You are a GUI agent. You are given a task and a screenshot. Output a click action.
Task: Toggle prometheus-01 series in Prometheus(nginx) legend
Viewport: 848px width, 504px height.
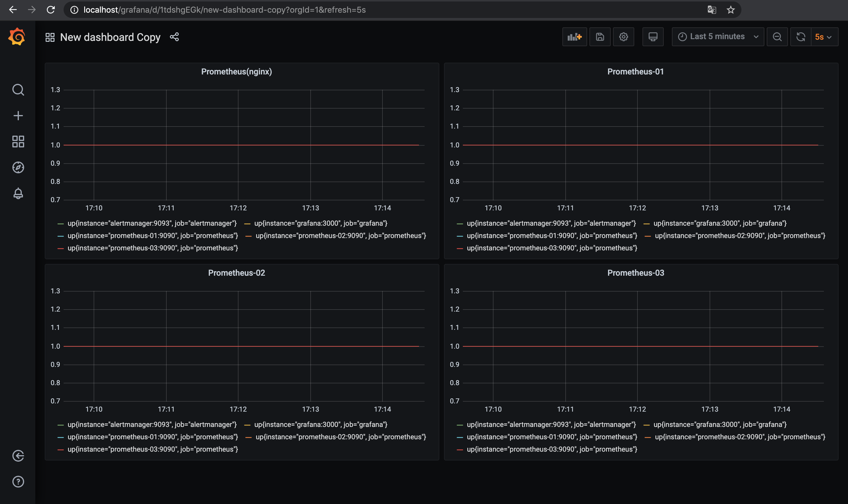(153, 236)
